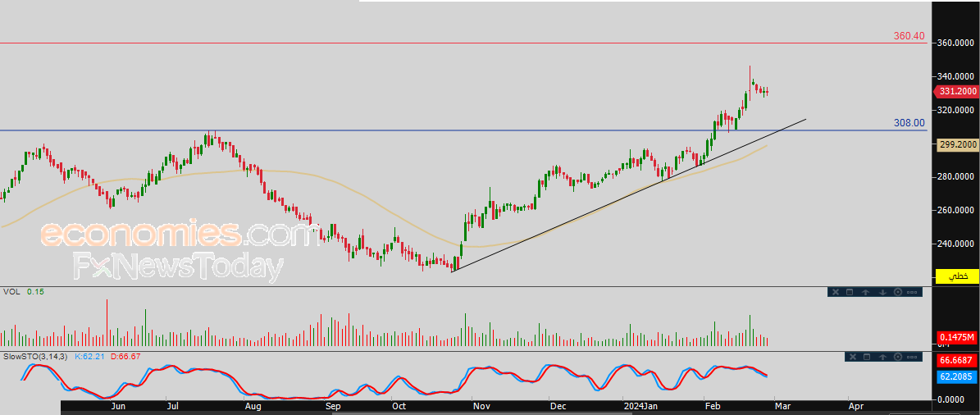Close the SlowSTO indicator panel
The width and height of the screenshot is (980, 415).
(x=853, y=357)
